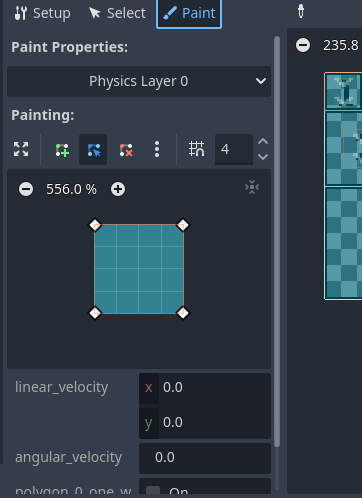Screen dimensions: 362x498
Task: Switch to the Setup tab
Action: point(42,13)
